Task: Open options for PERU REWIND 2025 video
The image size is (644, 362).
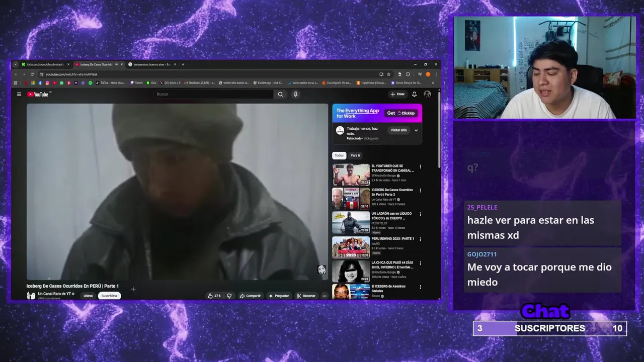Action: tap(420, 239)
